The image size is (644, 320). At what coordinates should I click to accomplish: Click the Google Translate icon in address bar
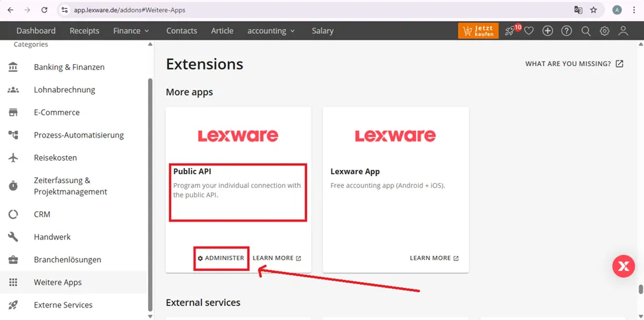click(x=579, y=11)
